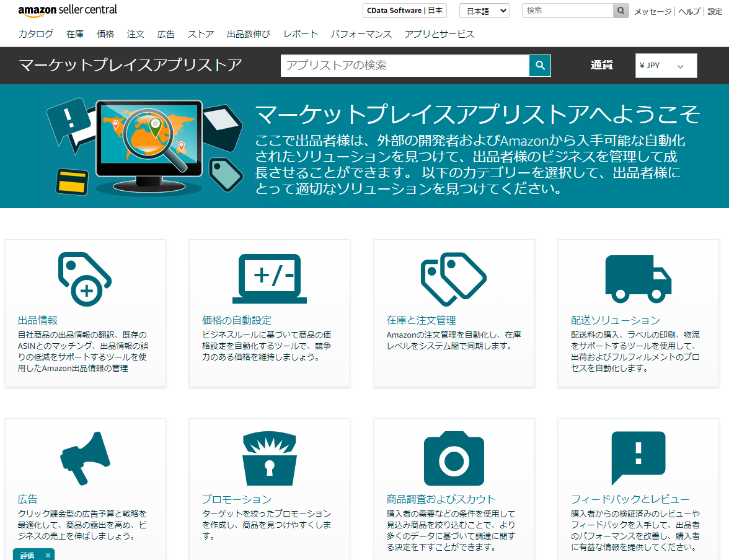This screenshot has height=560, width=729.
Task: Open the CData Software | 日本 account selector
Action: [404, 11]
